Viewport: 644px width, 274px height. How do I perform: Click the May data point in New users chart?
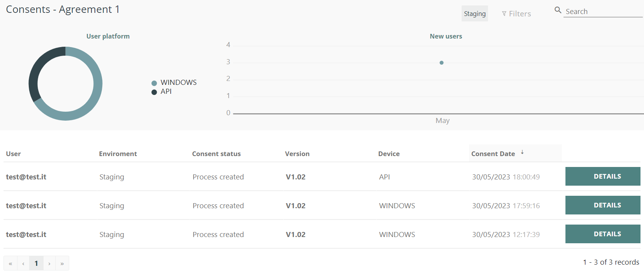[x=441, y=63]
